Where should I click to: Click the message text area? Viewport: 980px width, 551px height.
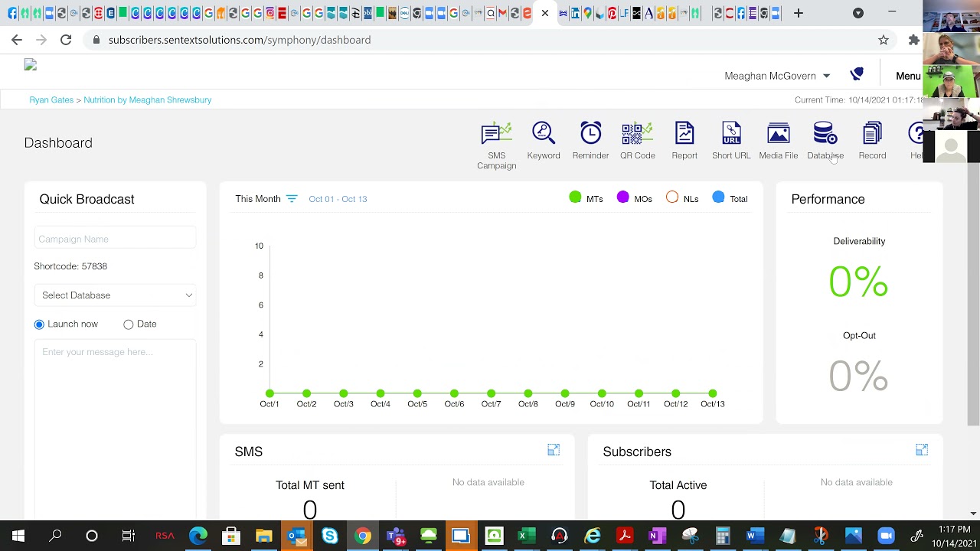point(115,429)
